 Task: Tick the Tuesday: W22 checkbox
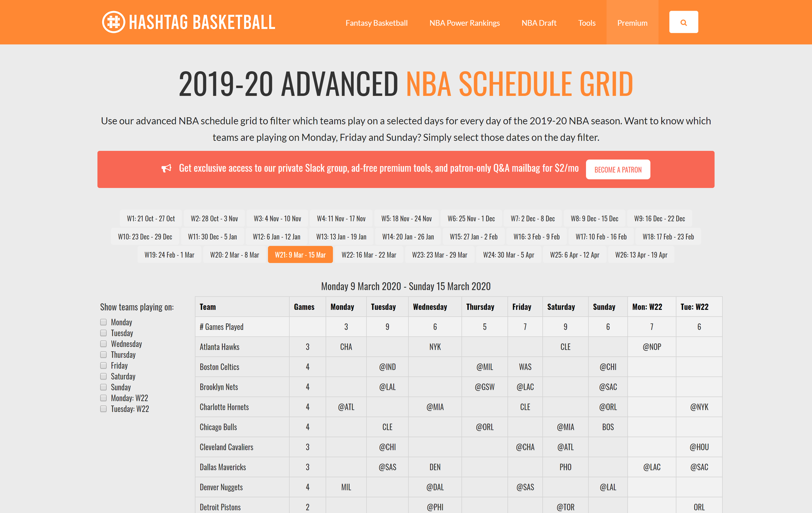click(103, 409)
